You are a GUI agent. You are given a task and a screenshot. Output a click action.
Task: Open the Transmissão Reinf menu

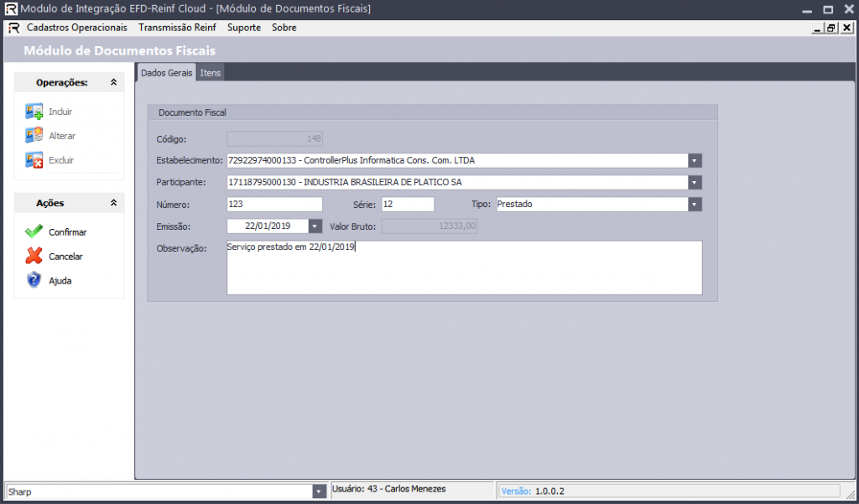click(177, 28)
